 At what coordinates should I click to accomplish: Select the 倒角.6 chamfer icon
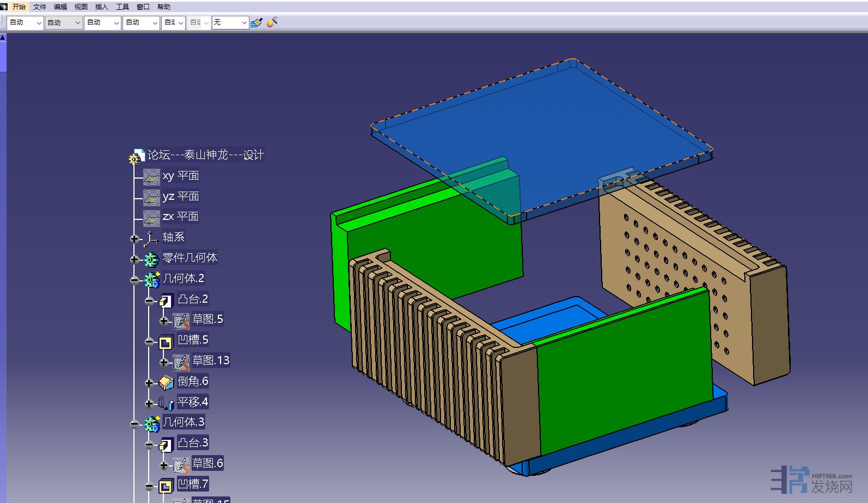(166, 383)
